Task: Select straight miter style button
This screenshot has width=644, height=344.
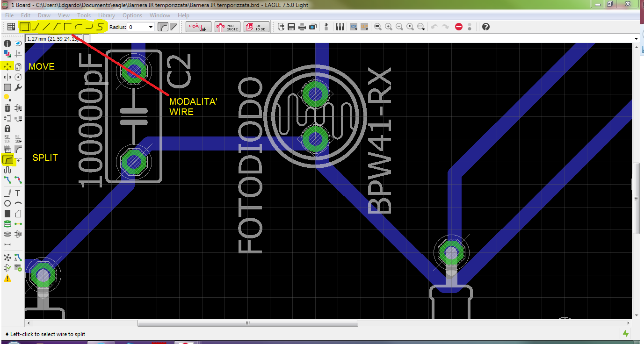Action: coord(174,27)
